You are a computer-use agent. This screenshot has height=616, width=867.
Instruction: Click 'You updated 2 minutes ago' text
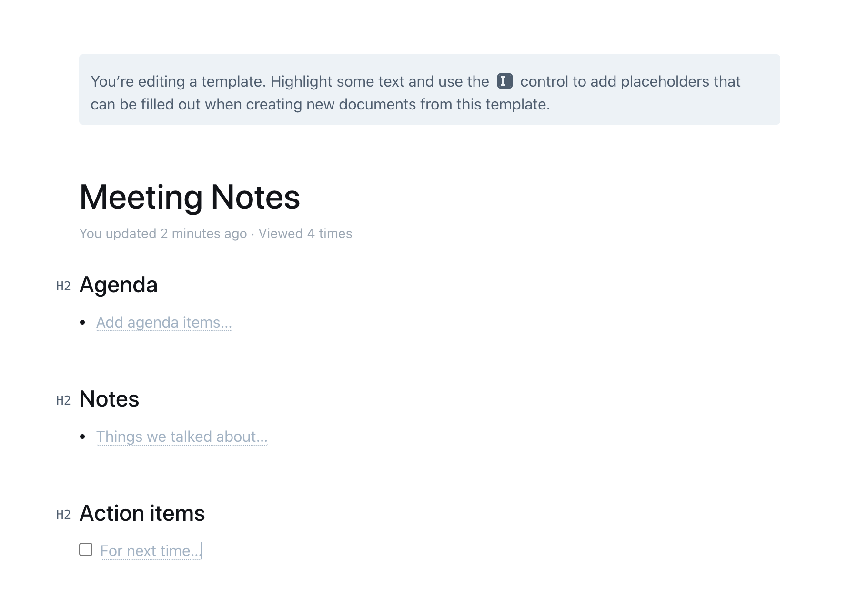pyautogui.click(x=163, y=234)
